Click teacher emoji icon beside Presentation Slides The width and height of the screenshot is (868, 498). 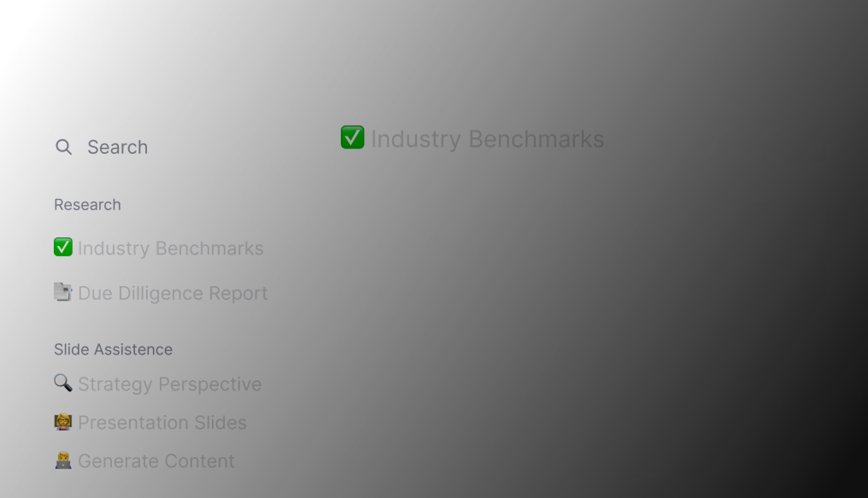(x=62, y=422)
